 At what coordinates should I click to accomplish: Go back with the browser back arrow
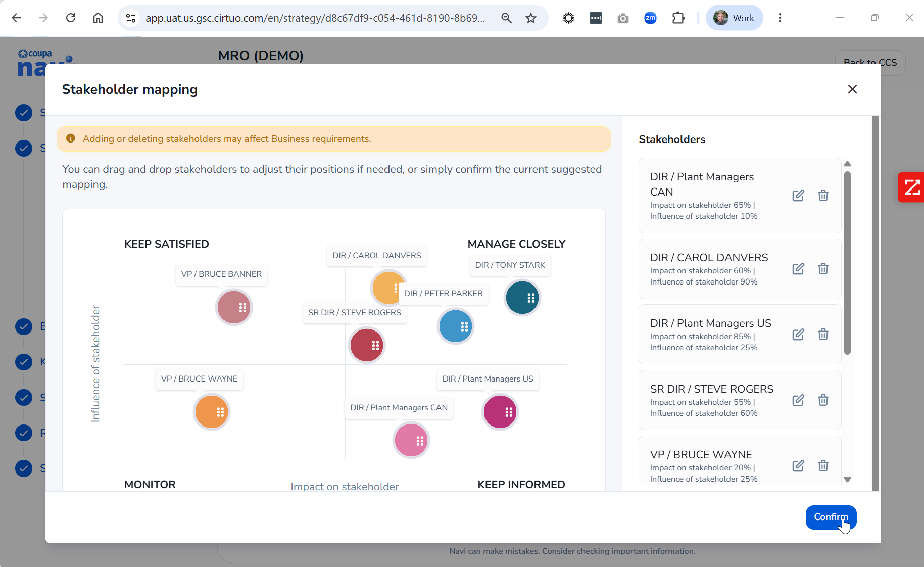click(16, 18)
